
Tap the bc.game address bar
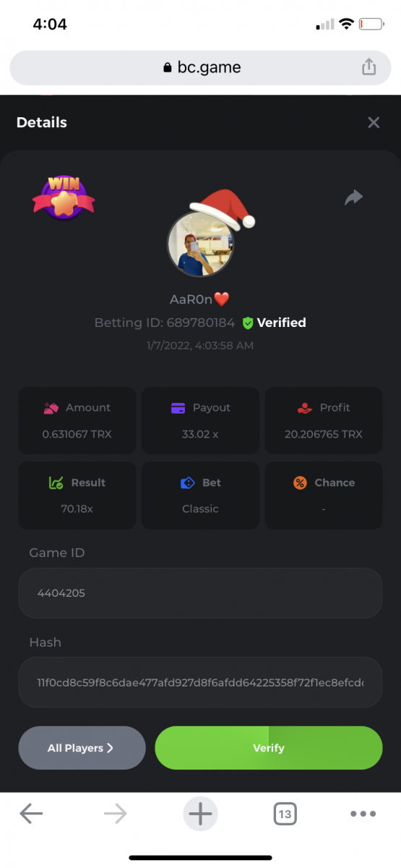click(x=201, y=68)
